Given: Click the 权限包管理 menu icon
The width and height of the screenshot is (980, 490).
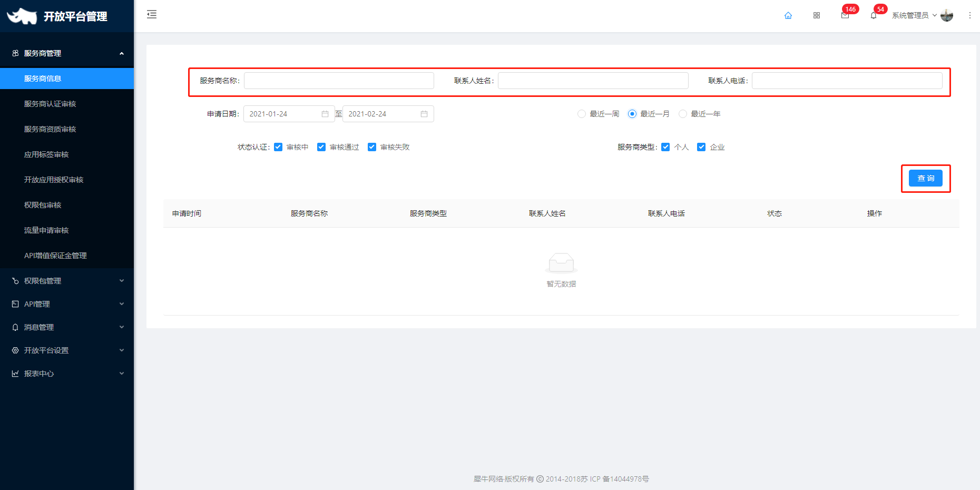Looking at the screenshot, I should tap(15, 281).
